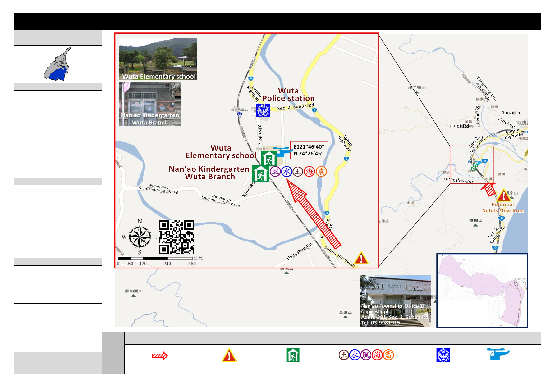The height and width of the screenshot is (392, 555).
Task: Click small red striped arrow on overview map
Action: (489, 189)
